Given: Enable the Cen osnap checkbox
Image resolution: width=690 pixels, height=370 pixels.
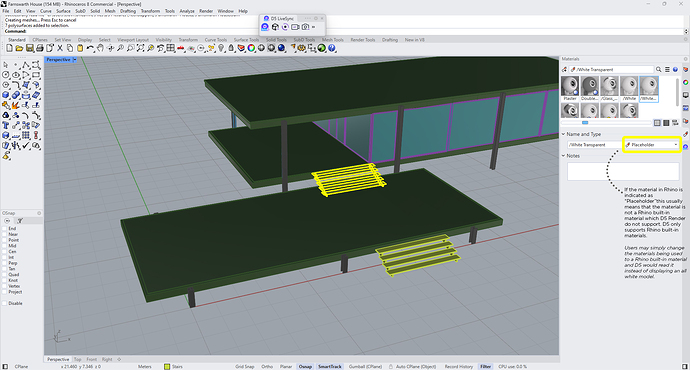Looking at the screenshot, I should pyautogui.click(x=4, y=252).
